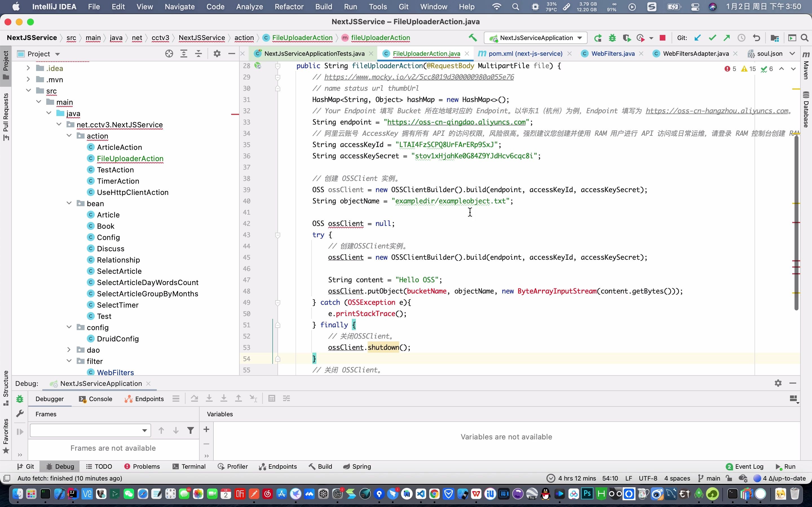
Task: Stop the running application with the red square icon
Action: click(x=662, y=38)
